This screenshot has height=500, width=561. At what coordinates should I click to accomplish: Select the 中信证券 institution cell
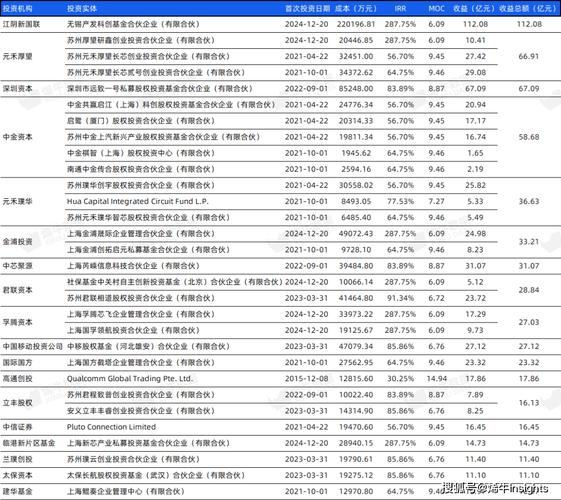pyautogui.click(x=18, y=427)
